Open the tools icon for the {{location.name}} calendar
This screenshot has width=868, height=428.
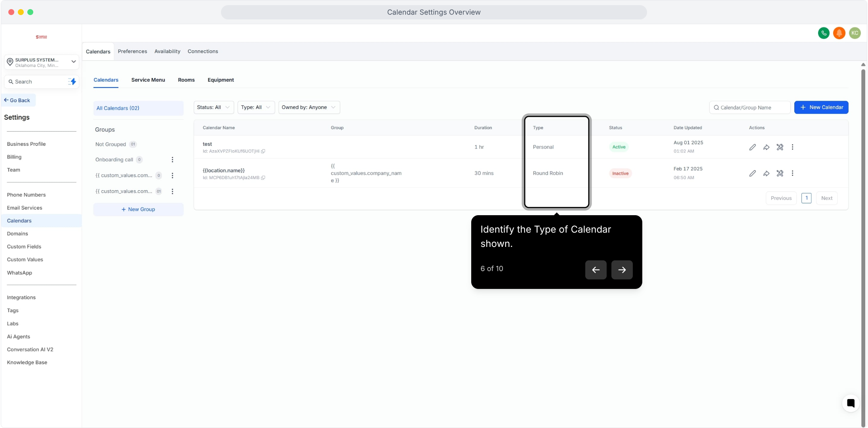pos(780,173)
